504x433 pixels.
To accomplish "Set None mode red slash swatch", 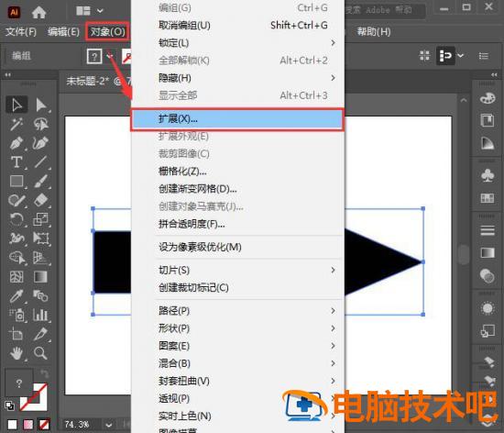I will 44,425.
